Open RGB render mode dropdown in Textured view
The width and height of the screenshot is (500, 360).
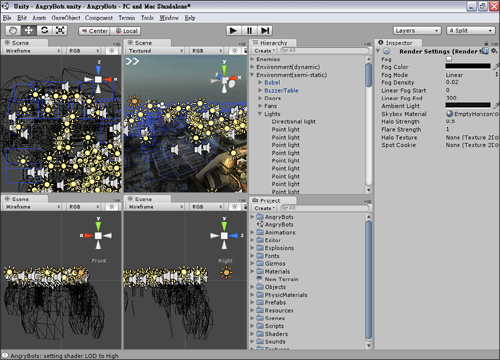tap(207, 51)
